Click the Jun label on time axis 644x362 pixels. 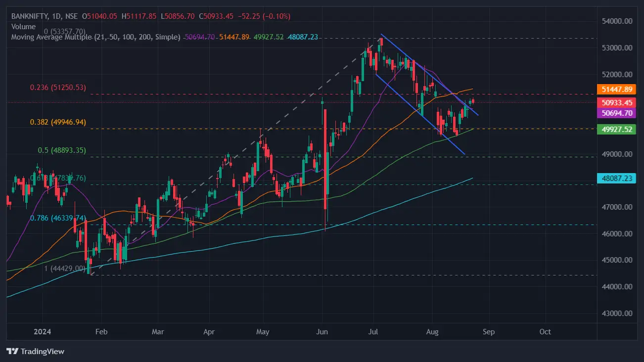322,332
